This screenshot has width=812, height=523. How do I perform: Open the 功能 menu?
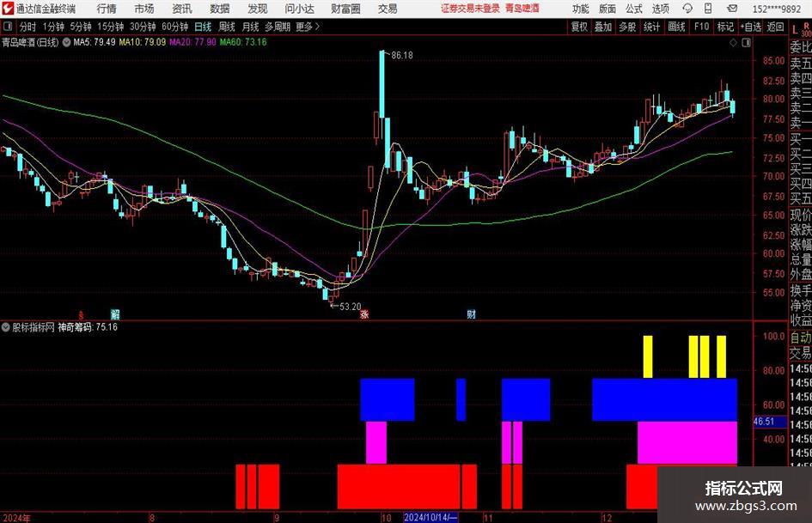point(581,9)
